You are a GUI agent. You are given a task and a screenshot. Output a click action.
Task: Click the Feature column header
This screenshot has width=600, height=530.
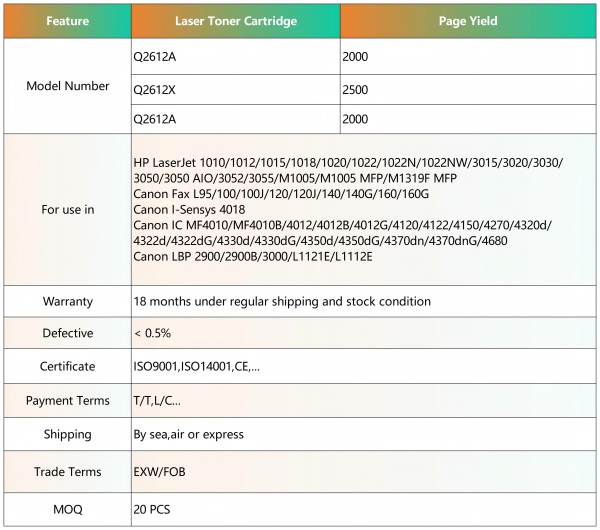tap(68, 21)
